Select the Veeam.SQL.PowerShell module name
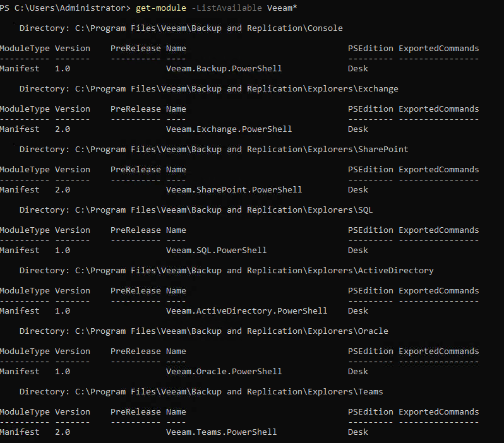Image resolution: width=504 pixels, height=443 pixels. 217,251
